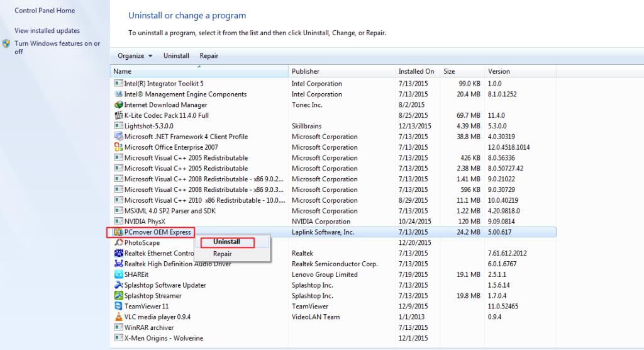Click version 12.0.4518.1014 cell
Viewport: 644px width, 350px height.
pos(508,147)
